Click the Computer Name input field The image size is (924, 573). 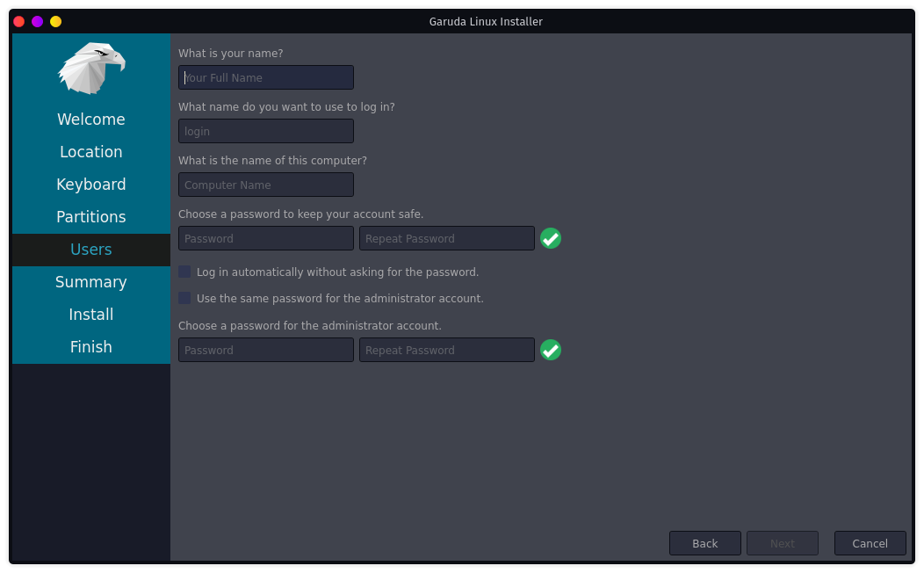tap(266, 185)
